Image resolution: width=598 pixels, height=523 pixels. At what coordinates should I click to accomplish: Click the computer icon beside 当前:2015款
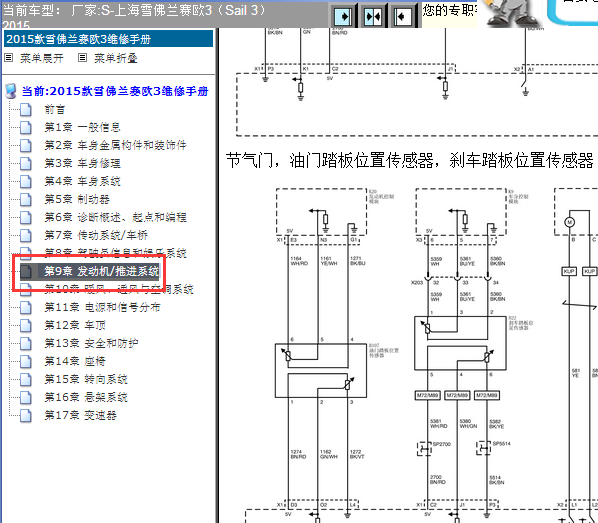11,91
